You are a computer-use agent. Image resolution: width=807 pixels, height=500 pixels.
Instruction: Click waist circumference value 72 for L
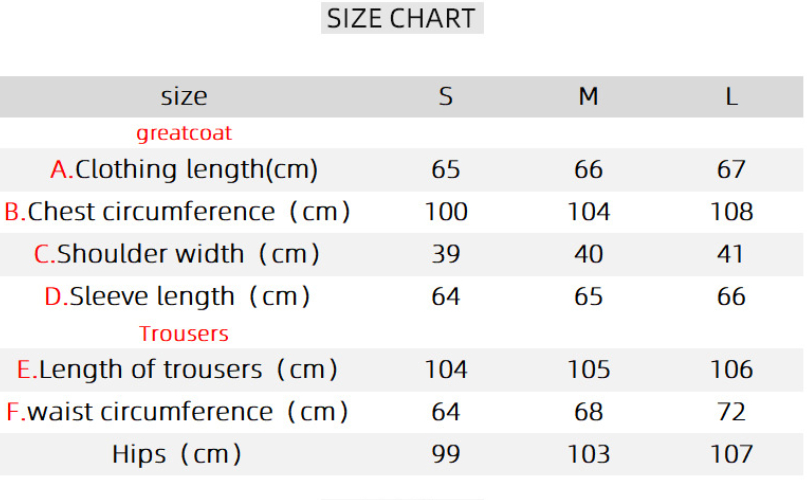[x=731, y=412]
